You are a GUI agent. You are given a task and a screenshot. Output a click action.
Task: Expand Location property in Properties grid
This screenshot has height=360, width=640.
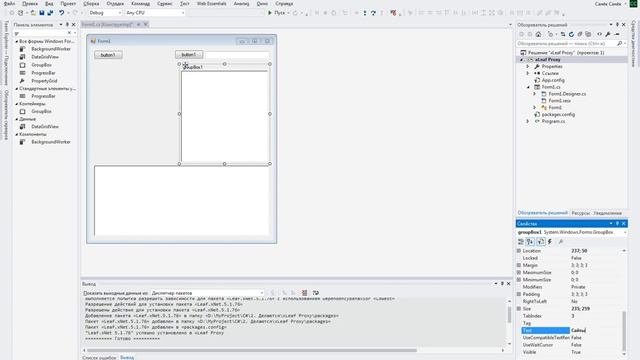(519, 251)
